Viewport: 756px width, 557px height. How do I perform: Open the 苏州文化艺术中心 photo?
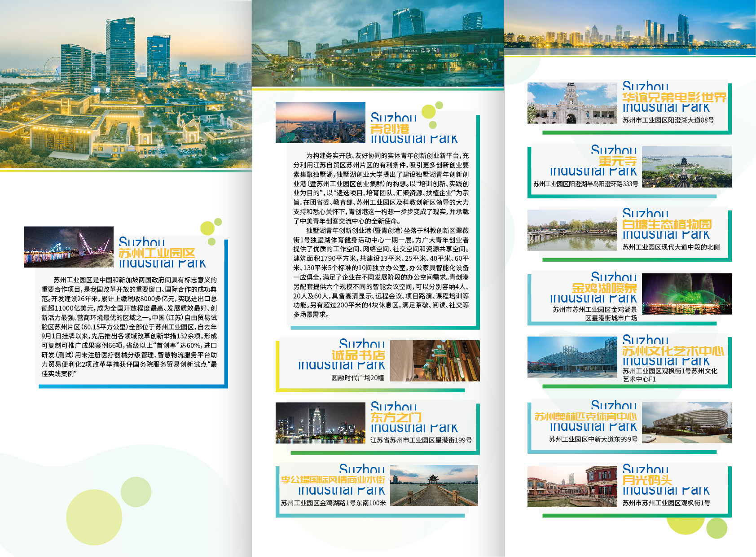click(572, 357)
